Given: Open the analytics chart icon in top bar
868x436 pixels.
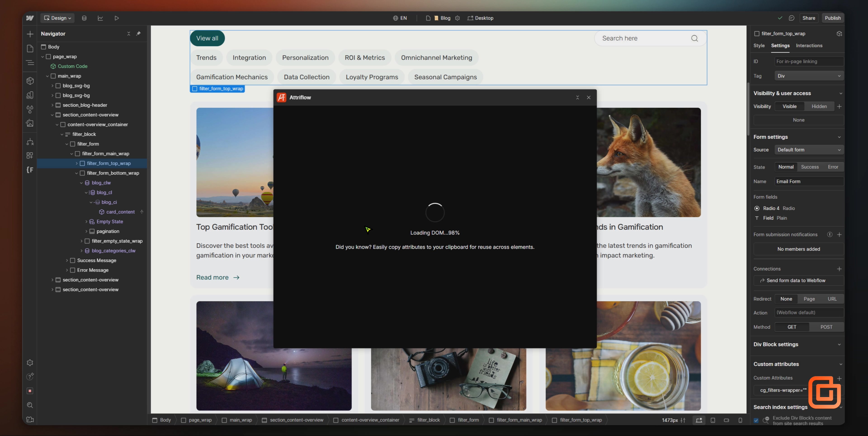Looking at the screenshot, I should [100, 18].
